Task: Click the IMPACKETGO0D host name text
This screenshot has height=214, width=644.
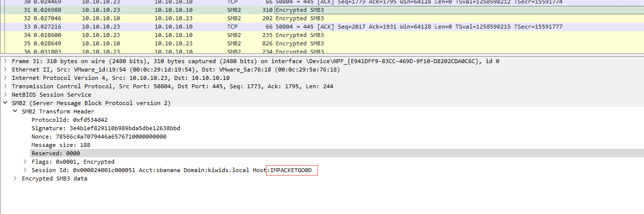Action: [x=291, y=170]
